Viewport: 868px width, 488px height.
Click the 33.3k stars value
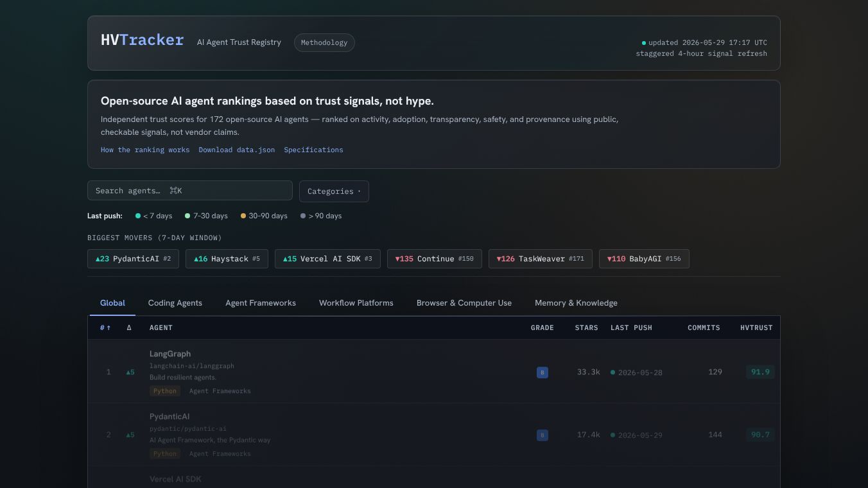point(588,372)
